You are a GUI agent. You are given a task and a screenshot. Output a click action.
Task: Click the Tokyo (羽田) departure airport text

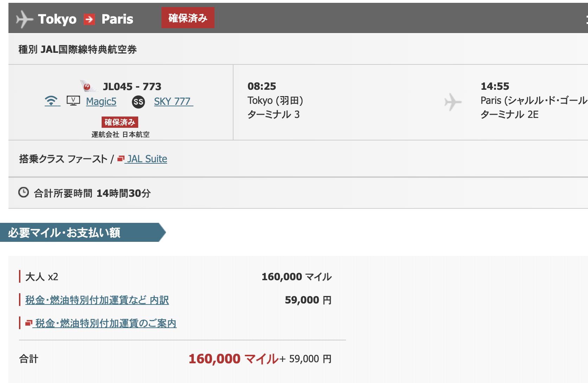tap(275, 101)
